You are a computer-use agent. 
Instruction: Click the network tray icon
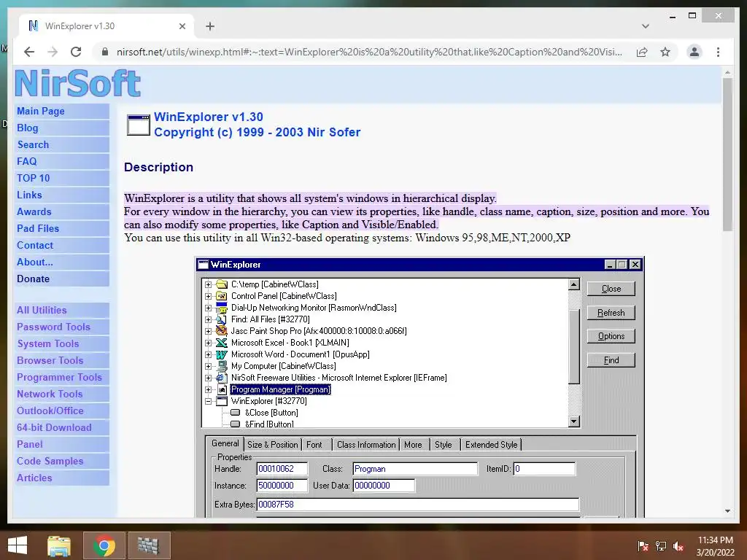(661, 546)
